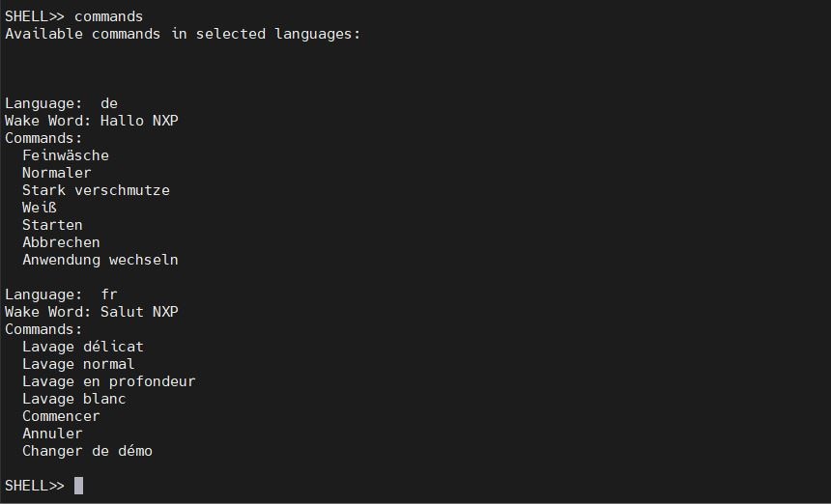
Task: Click the 'Hallo NXP' wake word
Action: pyautogui.click(x=139, y=121)
